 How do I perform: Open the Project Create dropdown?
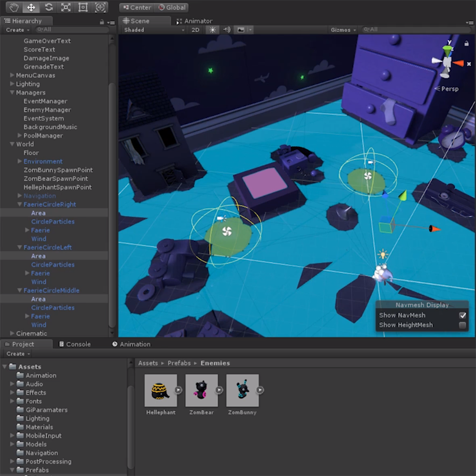(x=18, y=353)
